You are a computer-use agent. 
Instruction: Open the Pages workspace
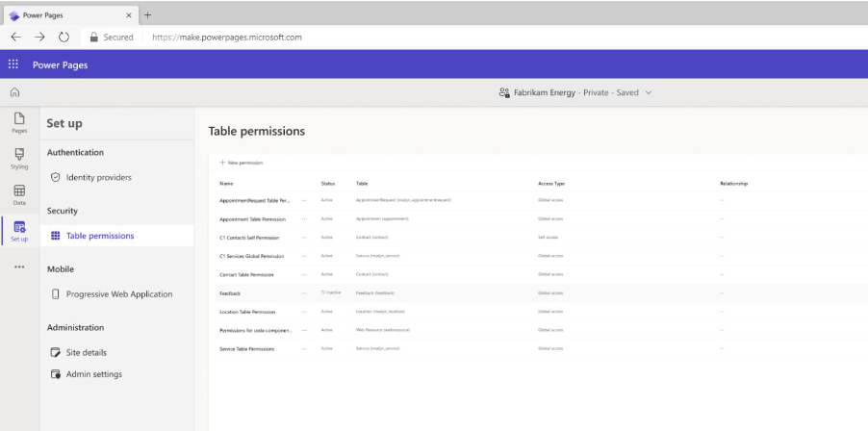[18, 122]
